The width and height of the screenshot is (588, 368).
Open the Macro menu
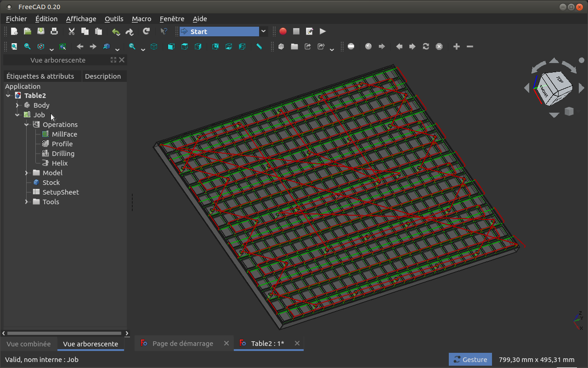141,19
